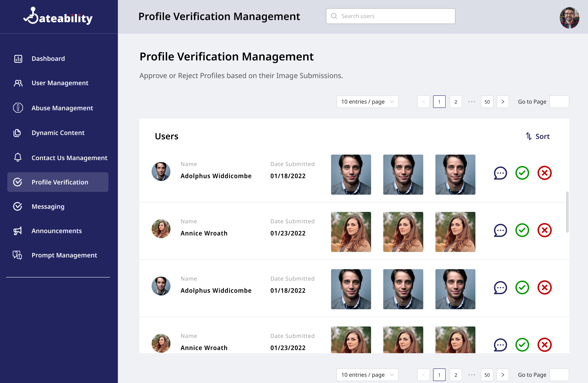This screenshot has width=588, height=383.
Task: Open chat for Adolphus Widdicombe's first entry
Action: click(500, 173)
